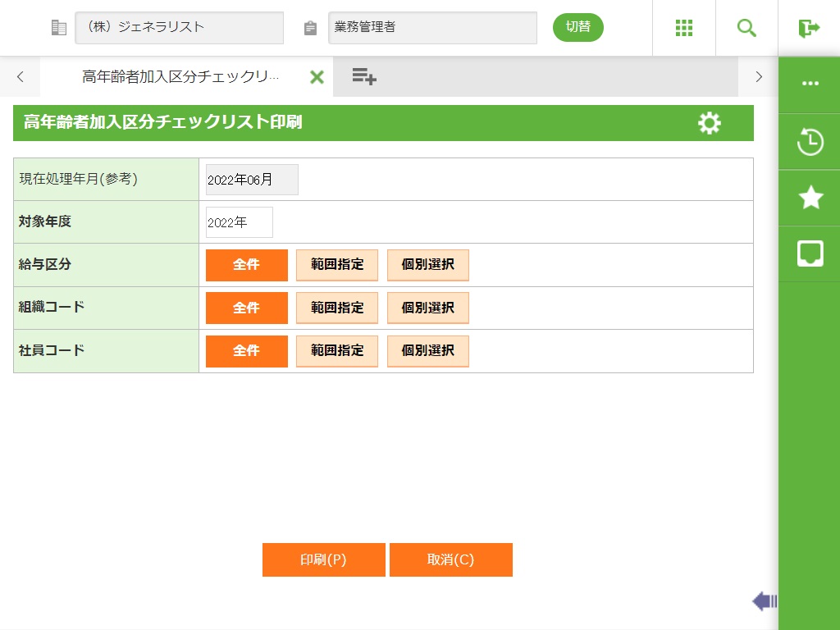
Task: Expand the side panel with the purple arrow
Action: pos(764,602)
